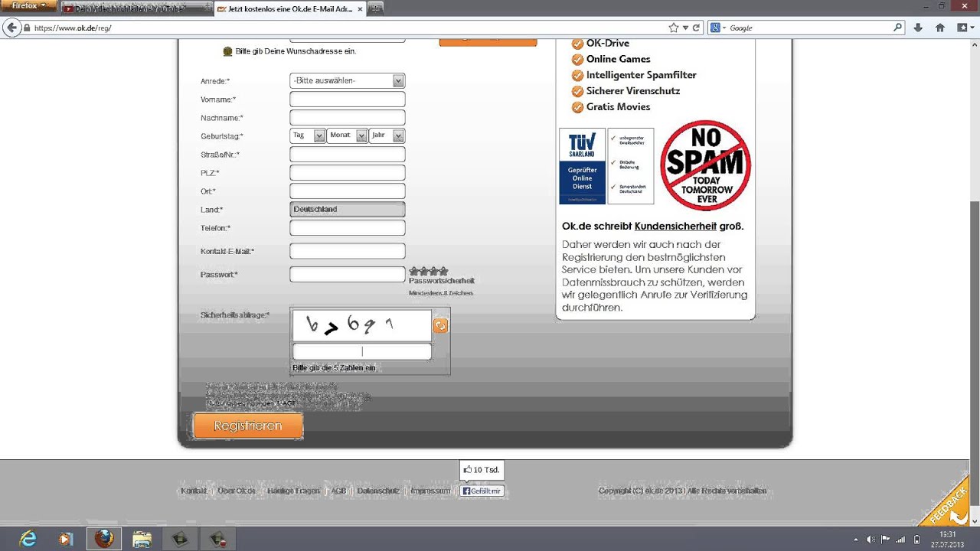Click the Nachname input field

tap(347, 117)
